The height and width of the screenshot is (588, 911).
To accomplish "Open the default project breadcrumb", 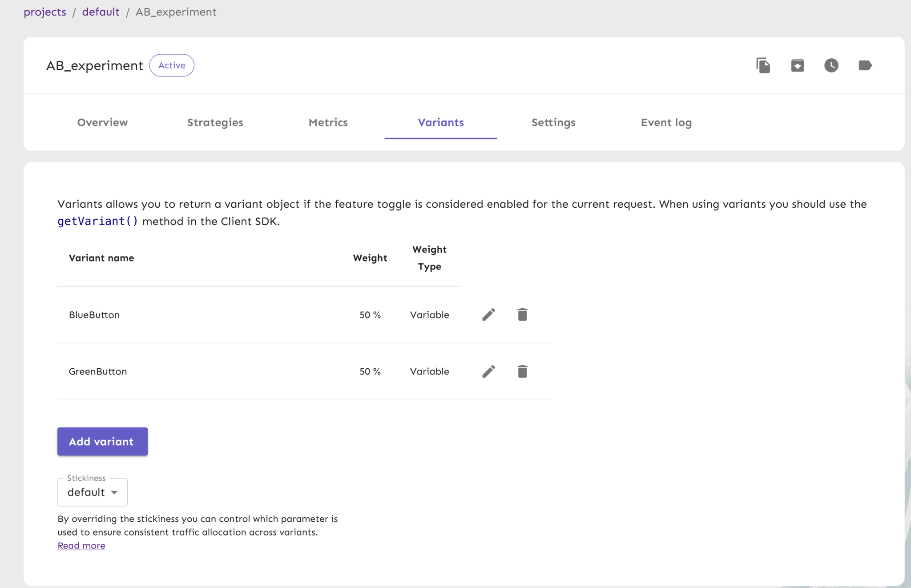I will point(101,12).
